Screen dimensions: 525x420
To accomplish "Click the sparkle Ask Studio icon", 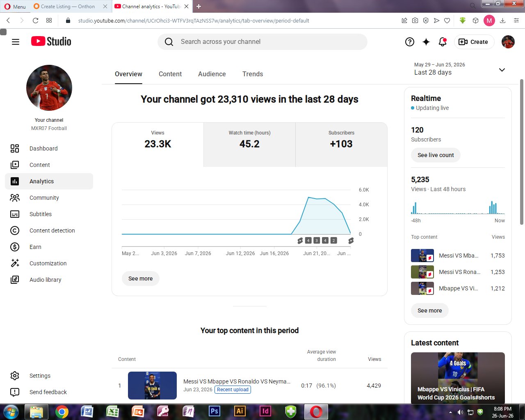I will coord(426,42).
